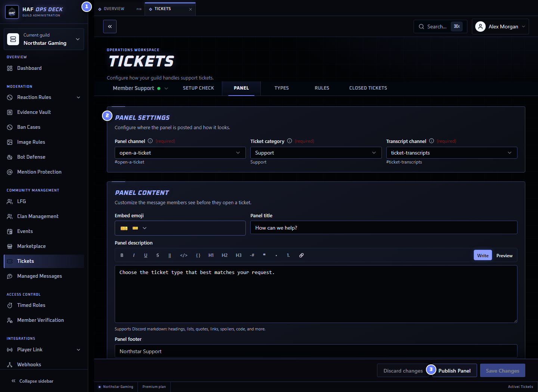The width and height of the screenshot is (538, 392).
Task: Insert link icon in toolbar
Action: pos(302,255)
